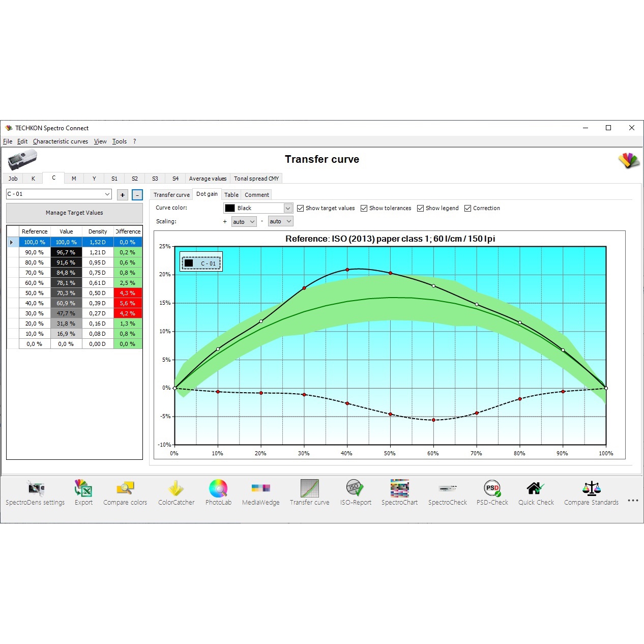Select the Dot gain sub-tab
Screen dimensions: 644x644
(x=207, y=194)
